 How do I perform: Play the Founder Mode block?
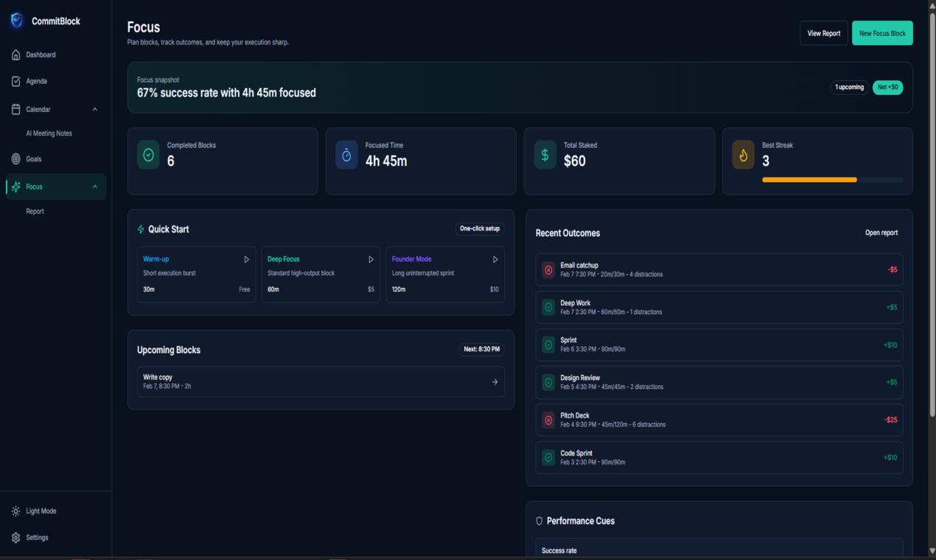(495, 259)
